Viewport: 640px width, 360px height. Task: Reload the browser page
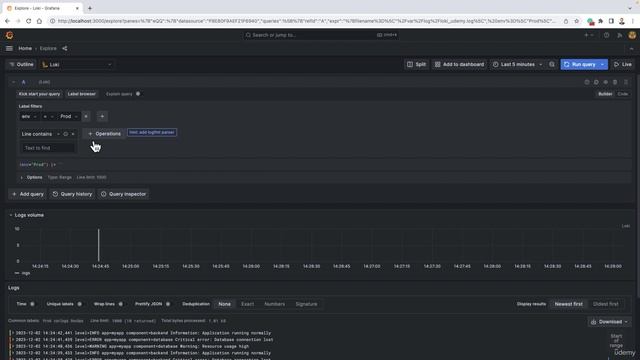click(29, 21)
